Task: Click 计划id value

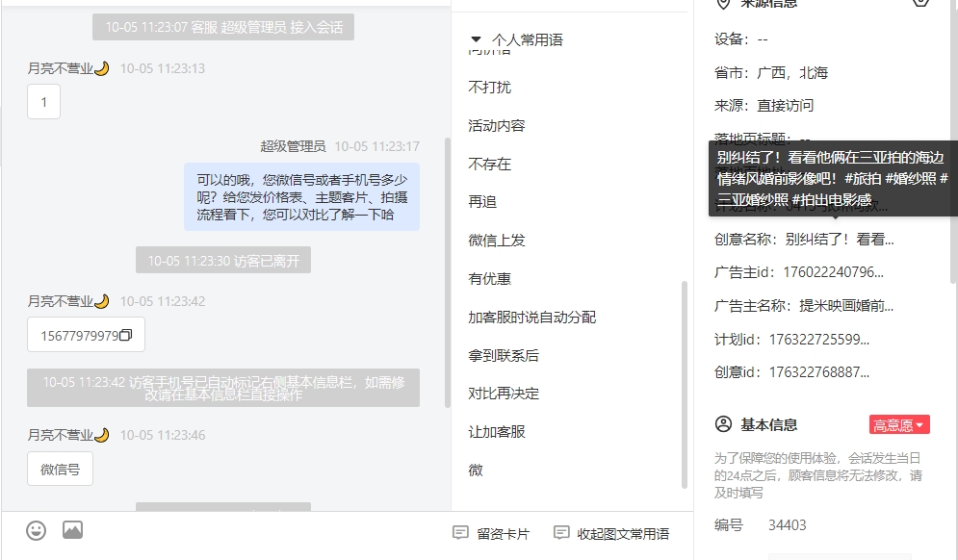Action: [818, 340]
